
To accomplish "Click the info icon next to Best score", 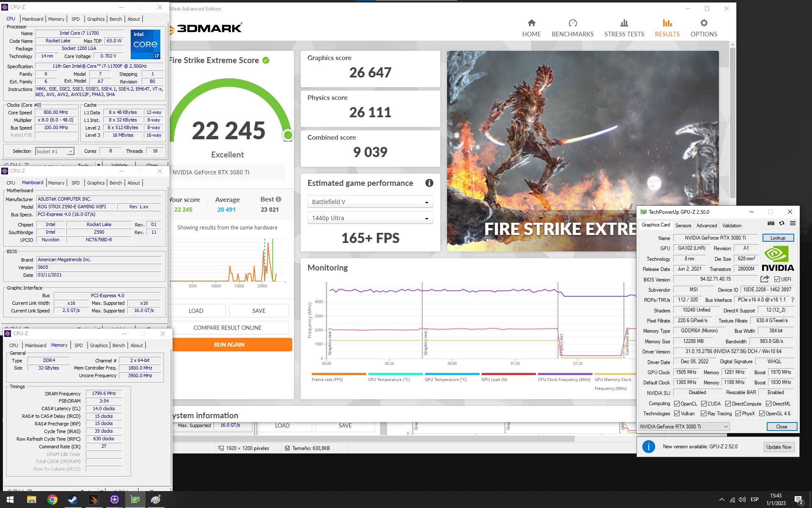I will coord(278,199).
